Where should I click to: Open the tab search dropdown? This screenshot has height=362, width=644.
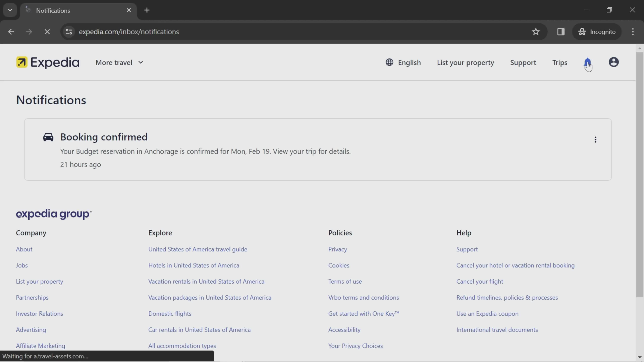(10, 10)
